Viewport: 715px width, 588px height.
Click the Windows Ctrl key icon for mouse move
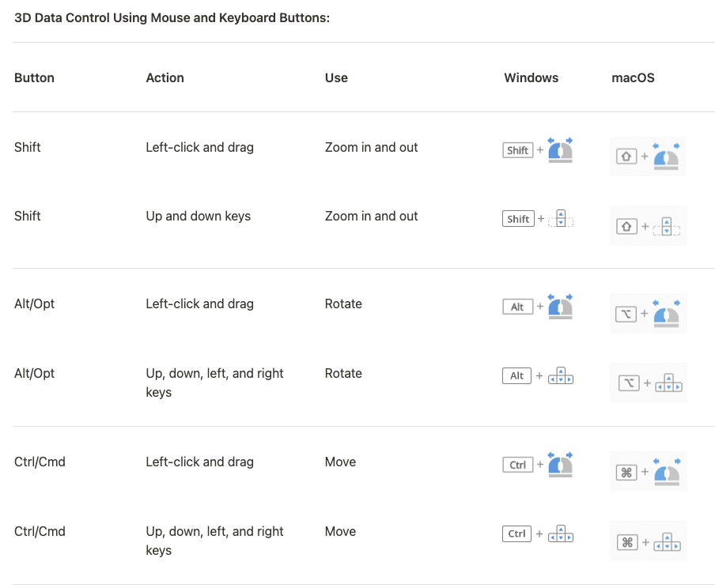517,465
